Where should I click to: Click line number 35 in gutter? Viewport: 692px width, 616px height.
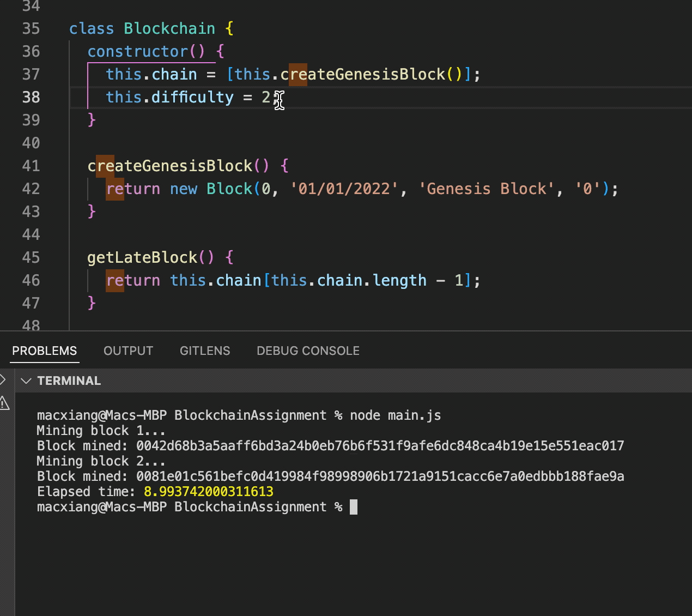[31, 28]
